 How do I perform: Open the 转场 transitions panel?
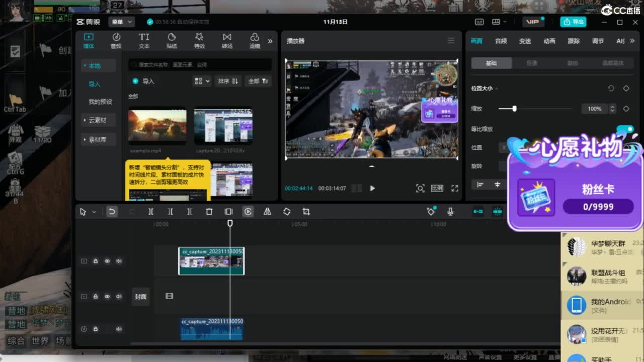click(x=227, y=41)
